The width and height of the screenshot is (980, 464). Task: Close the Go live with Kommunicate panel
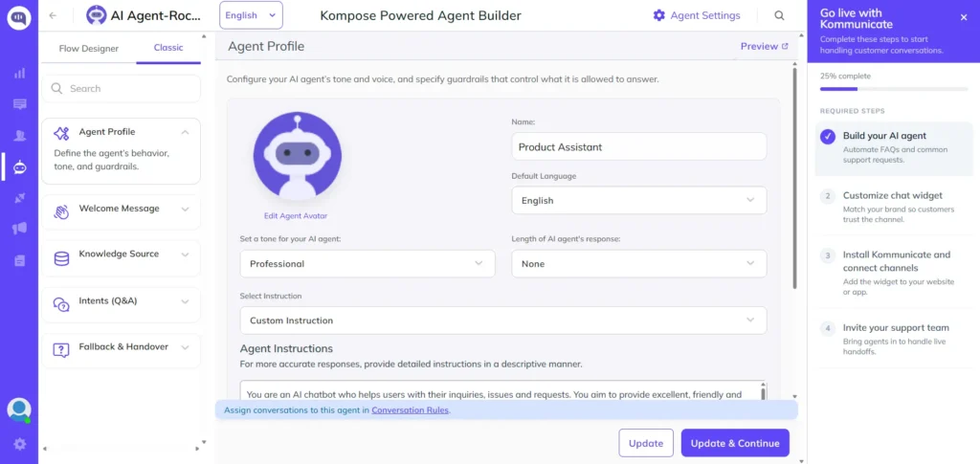click(964, 17)
